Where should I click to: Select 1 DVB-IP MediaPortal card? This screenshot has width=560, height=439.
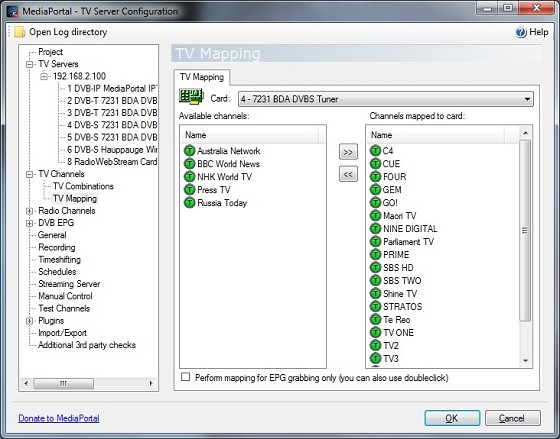(112, 89)
